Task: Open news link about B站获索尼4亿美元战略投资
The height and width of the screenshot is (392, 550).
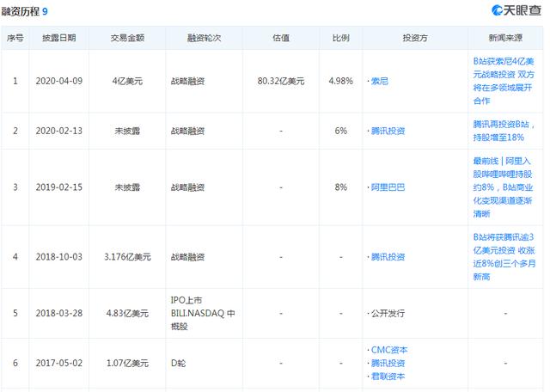Action: (504, 81)
